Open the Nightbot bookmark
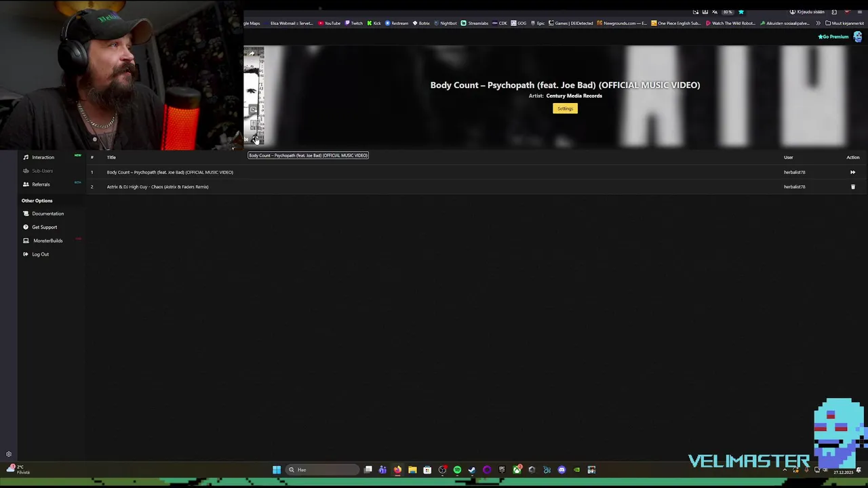This screenshot has height=488, width=868. pos(446,23)
